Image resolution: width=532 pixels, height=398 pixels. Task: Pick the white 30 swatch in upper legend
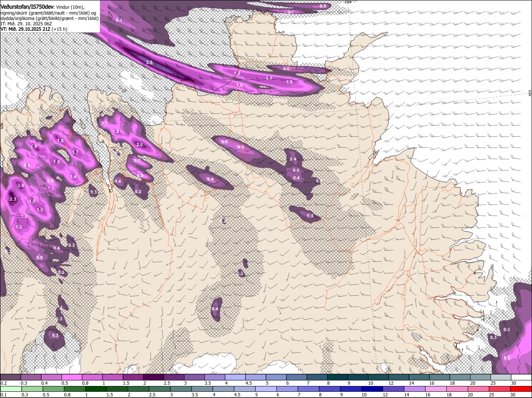point(522,377)
